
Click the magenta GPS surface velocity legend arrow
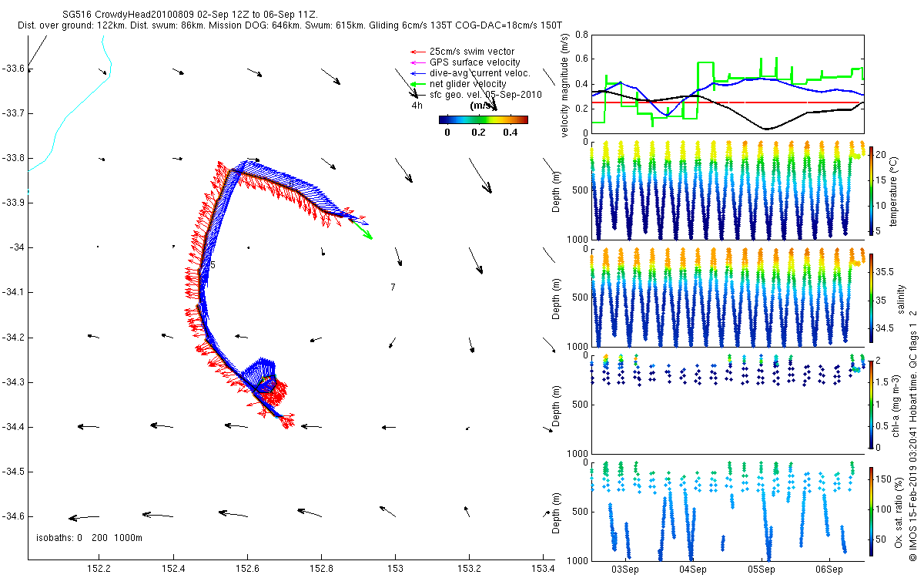[x=417, y=62]
